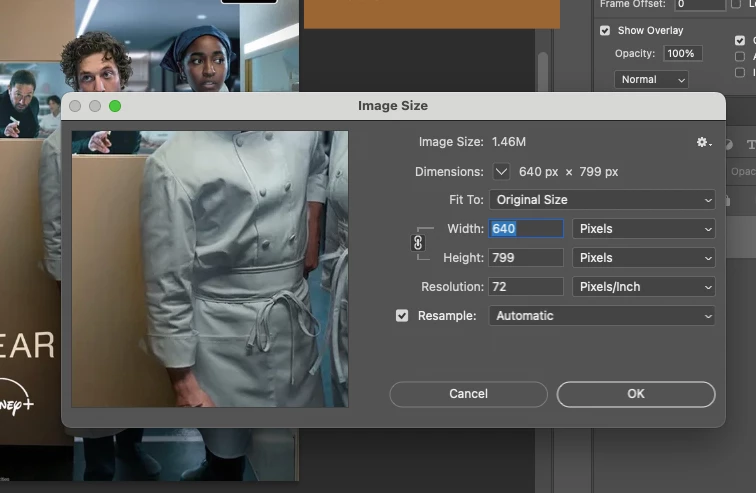This screenshot has height=493, width=756.
Task: Open the Width units Pixels dropdown
Action: click(x=644, y=229)
